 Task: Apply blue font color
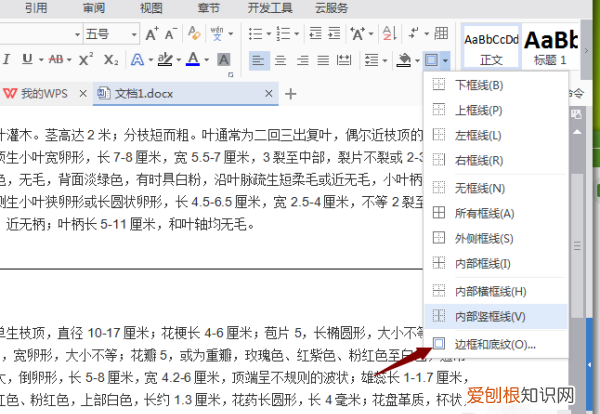[x=193, y=59]
